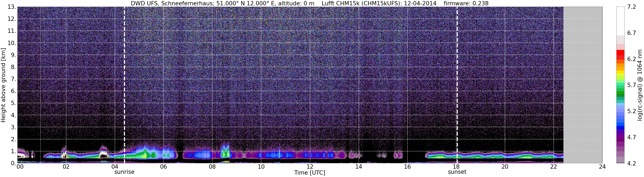This screenshot has width=644, height=177.
Task: Click the height axis tick label 5.
Action: (13, 103)
